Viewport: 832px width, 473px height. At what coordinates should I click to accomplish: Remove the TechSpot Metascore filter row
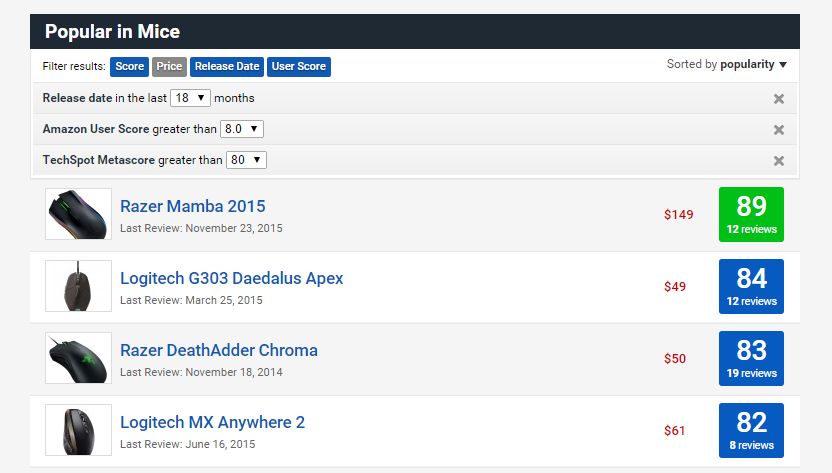(778, 161)
